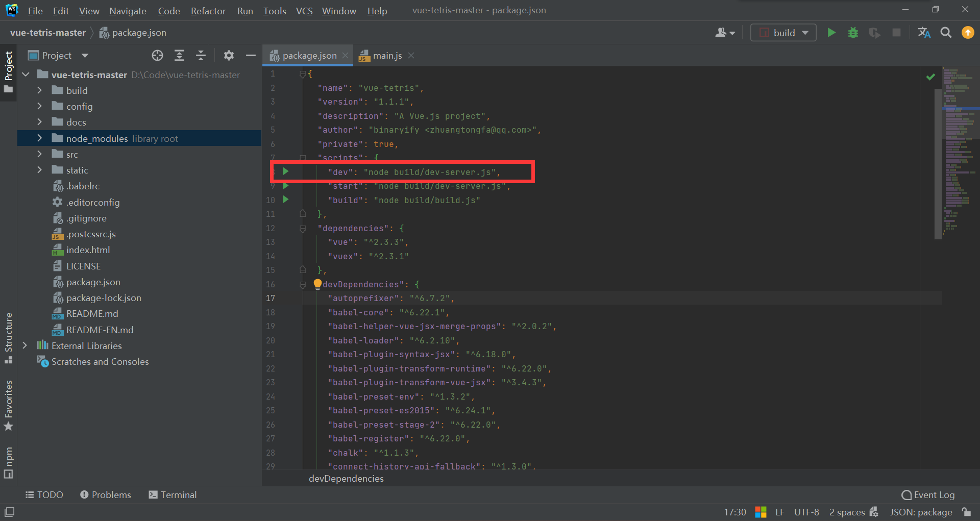
Task: Click the intention lightbulb on line 16
Action: (x=317, y=284)
